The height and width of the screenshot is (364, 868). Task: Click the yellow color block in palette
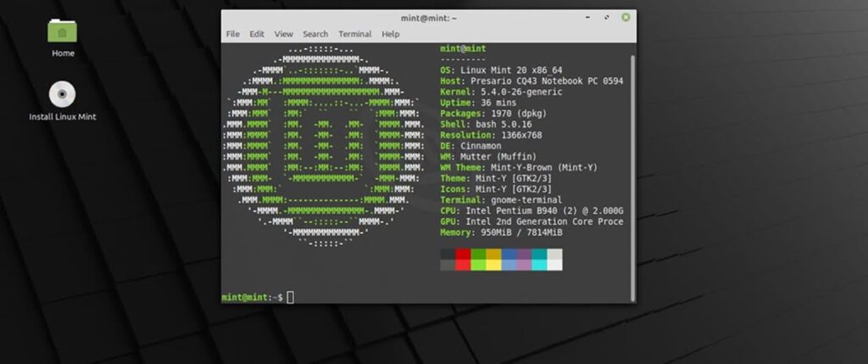(493, 265)
